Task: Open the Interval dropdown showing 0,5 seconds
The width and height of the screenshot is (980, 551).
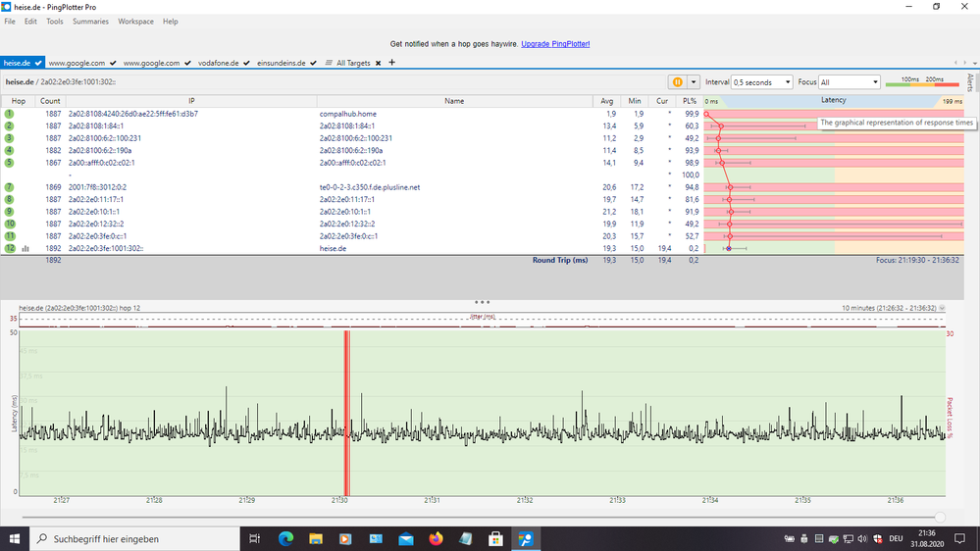Action: [x=762, y=82]
